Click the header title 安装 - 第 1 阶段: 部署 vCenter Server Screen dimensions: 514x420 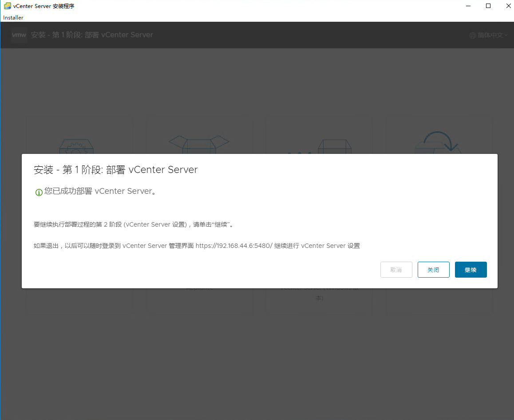[92, 35]
